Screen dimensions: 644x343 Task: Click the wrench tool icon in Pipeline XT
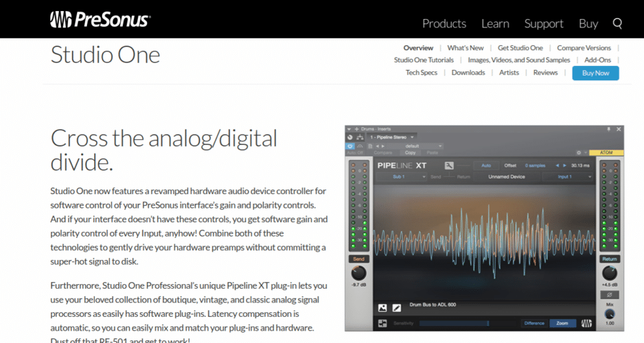(449, 165)
